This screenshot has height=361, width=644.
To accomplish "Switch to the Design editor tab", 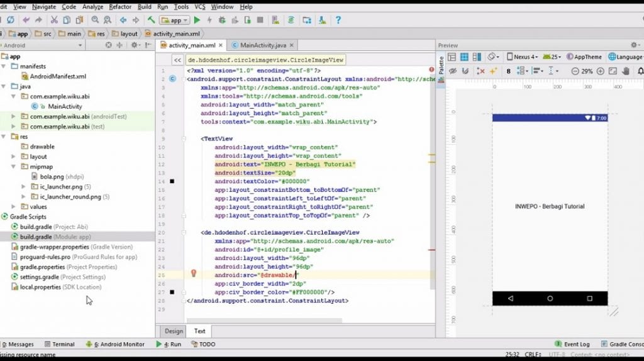I will (174, 331).
